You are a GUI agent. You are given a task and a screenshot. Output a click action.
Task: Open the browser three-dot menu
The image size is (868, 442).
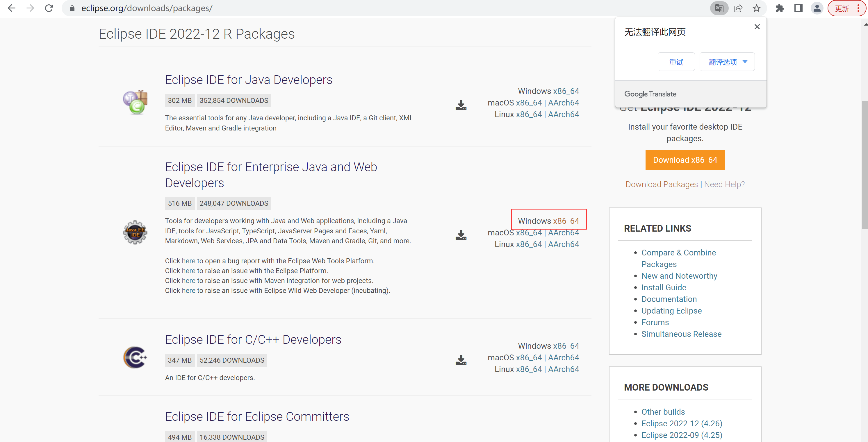[858, 8]
